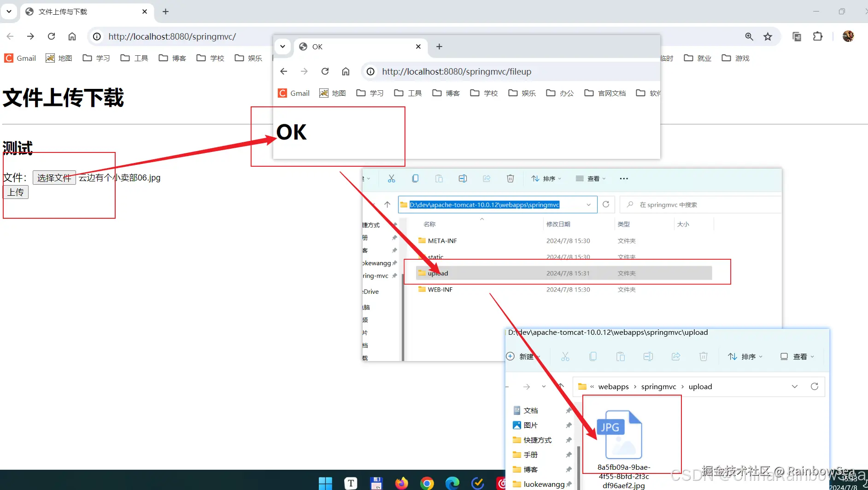868x490 pixels.
Task: Open a new tab in the OK window
Action: click(439, 47)
